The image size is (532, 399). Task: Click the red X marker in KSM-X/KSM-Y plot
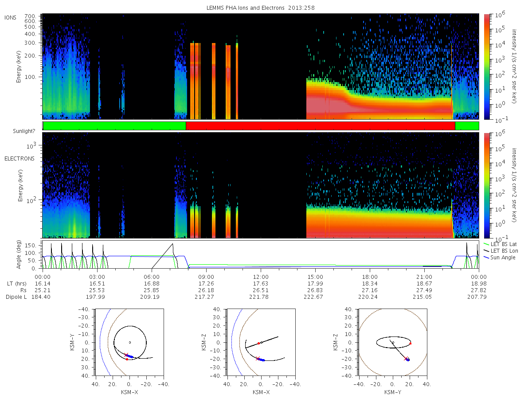pos(126,355)
